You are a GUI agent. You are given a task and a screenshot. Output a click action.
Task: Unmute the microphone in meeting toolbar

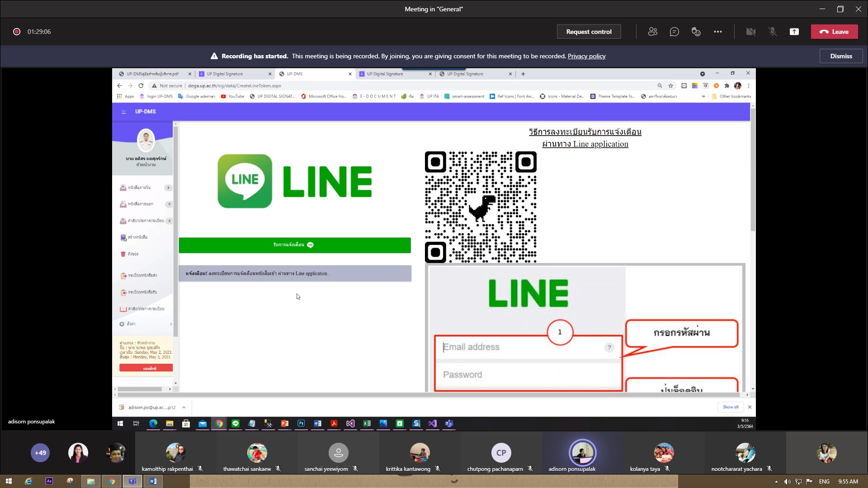pyautogui.click(x=772, y=32)
